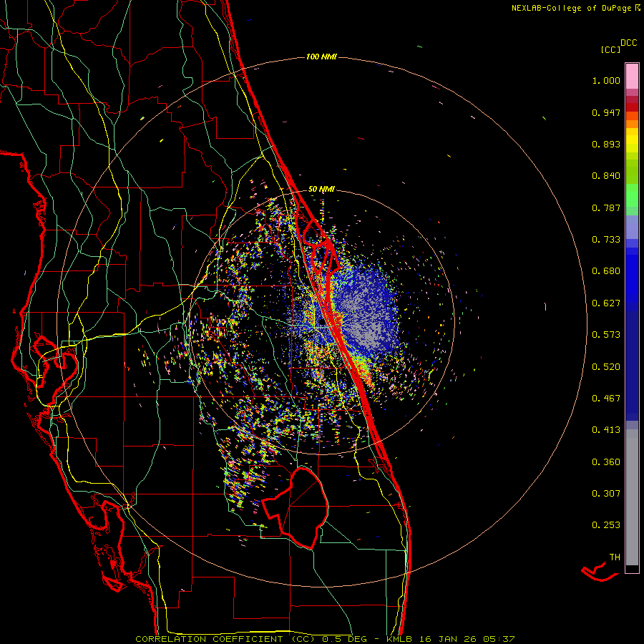Pick the large gray color bar segment
The width and height of the screenshot is (644, 644).
click(632, 497)
